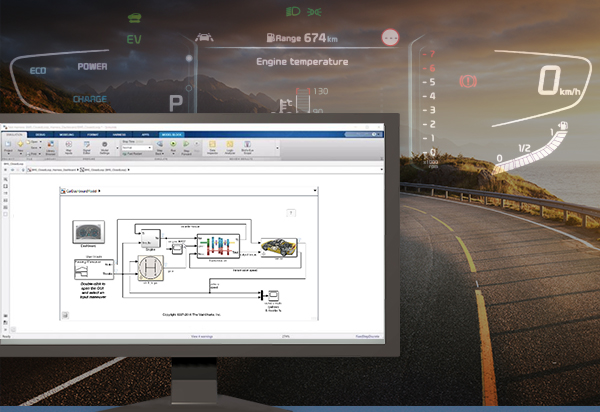Click the FixedStepDiscrete solver link
Screen dimensions: 600x412
366,337
